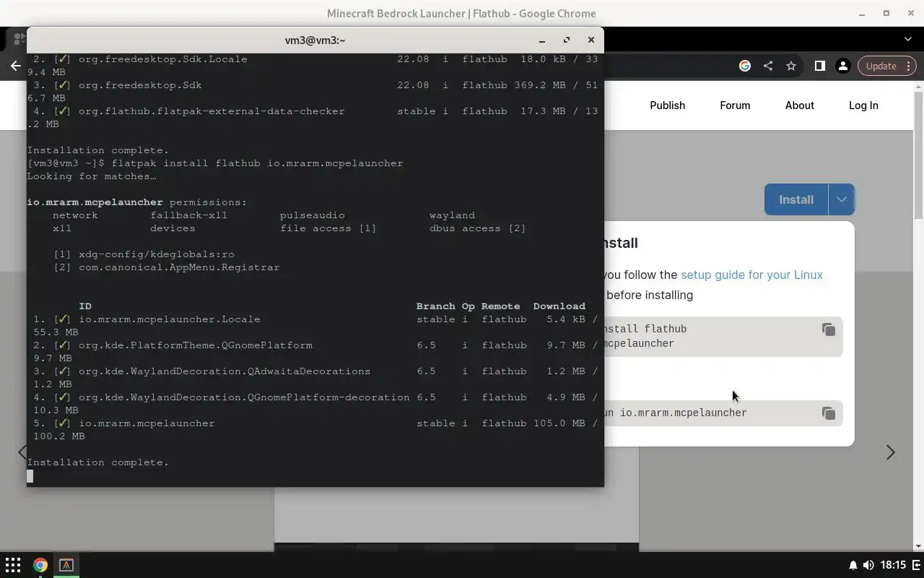Click Log In on Flathub

(x=863, y=105)
